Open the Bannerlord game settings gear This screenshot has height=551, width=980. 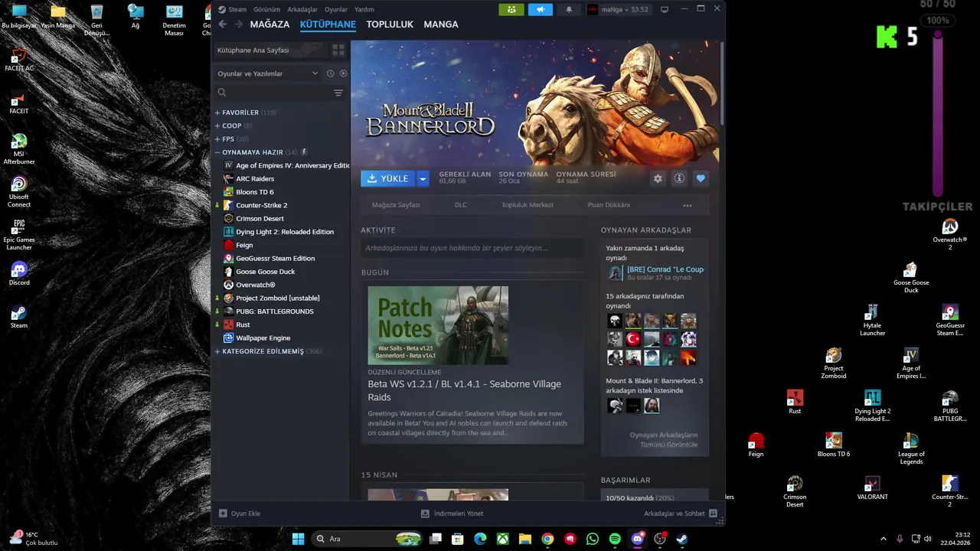coord(658,178)
